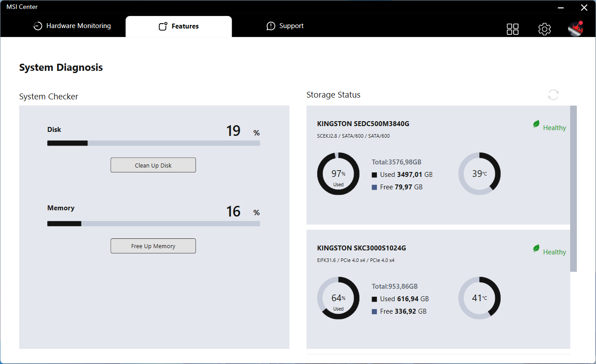
Task: Click the Disk usage progress bar
Action: [153, 143]
